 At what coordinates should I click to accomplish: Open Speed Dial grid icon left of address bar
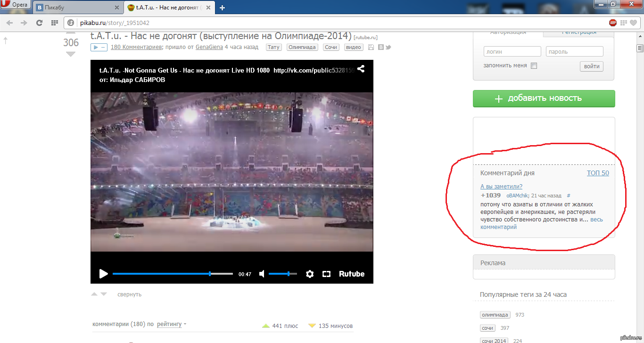click(54, 23)
